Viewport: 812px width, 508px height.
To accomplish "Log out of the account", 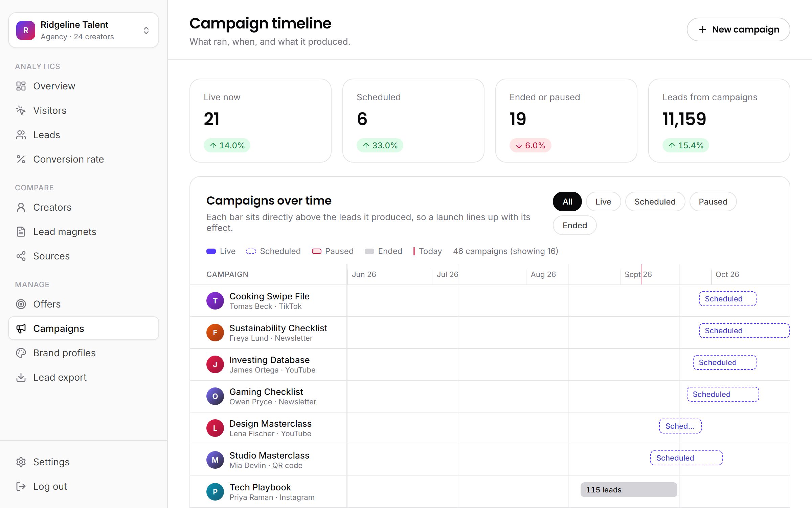I will [x=84, y=486].
